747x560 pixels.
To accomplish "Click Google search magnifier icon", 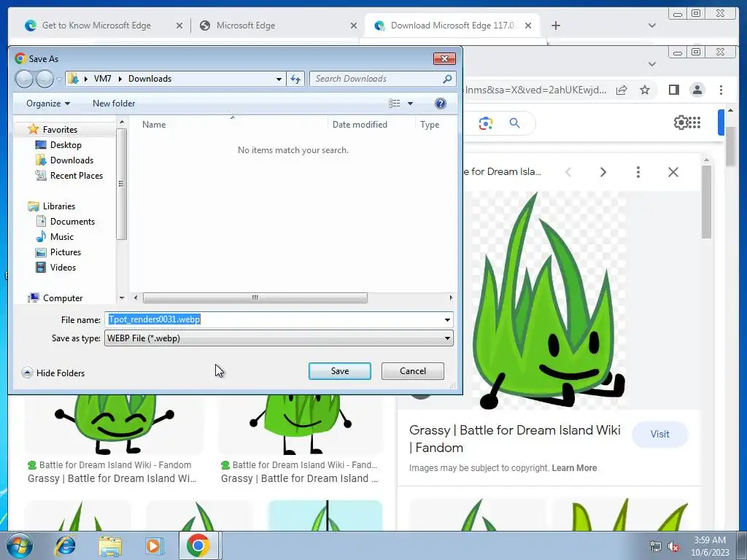I will tap(514, 123).
